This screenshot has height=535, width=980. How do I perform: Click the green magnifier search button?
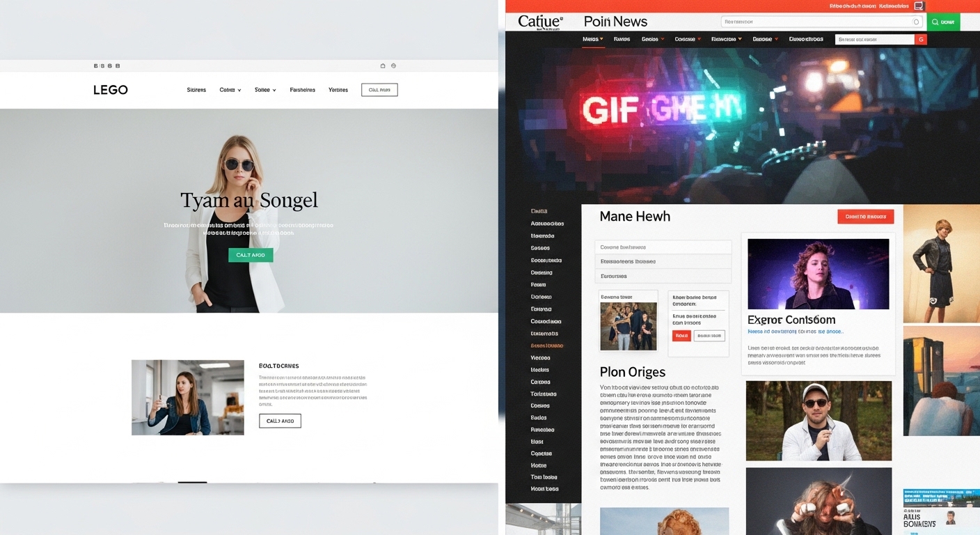point(943,22)
